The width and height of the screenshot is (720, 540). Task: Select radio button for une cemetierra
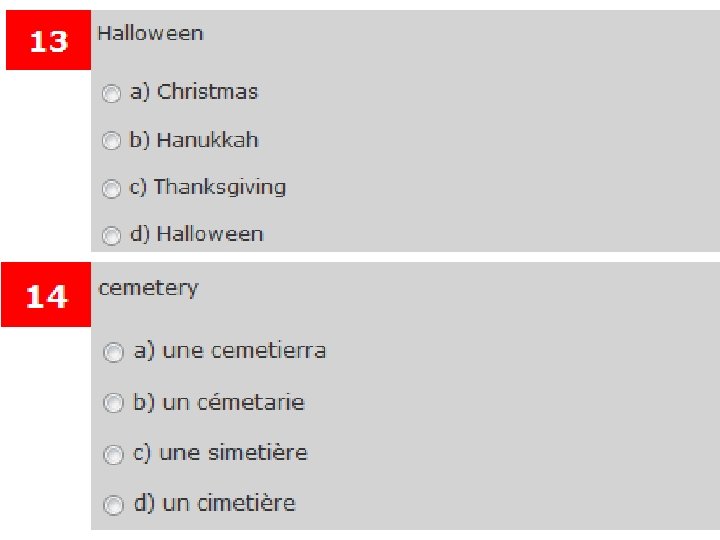point(115,353)
